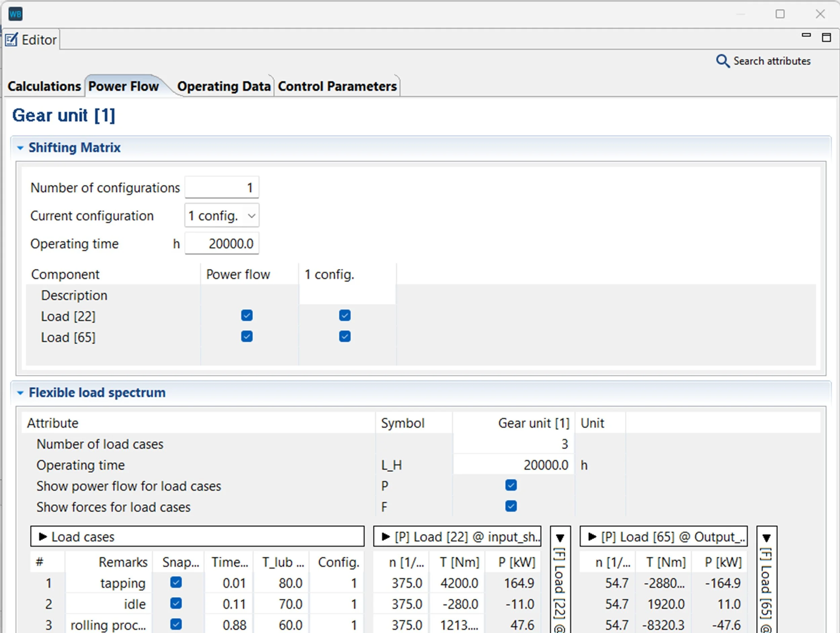Minimize the Editor panel view

tap(806, 35)
